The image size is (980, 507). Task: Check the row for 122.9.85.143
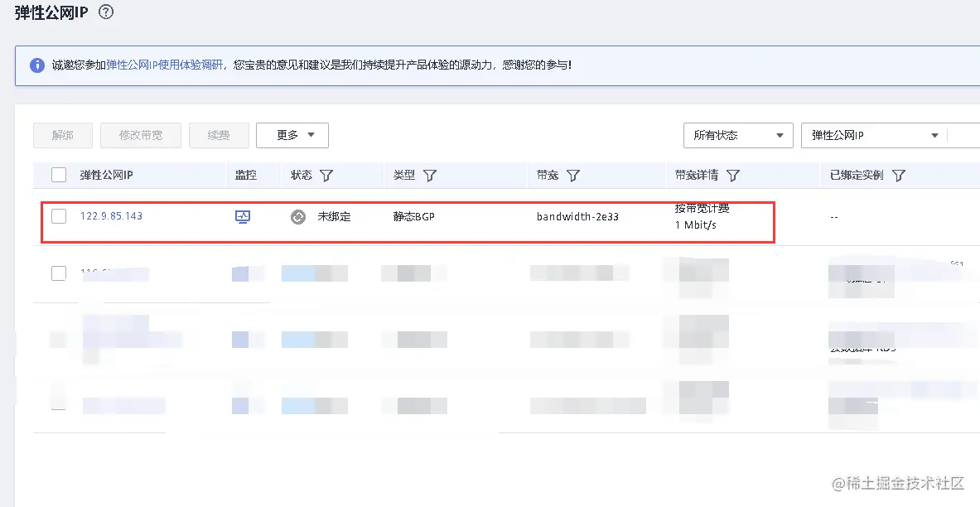click(59, 216)
